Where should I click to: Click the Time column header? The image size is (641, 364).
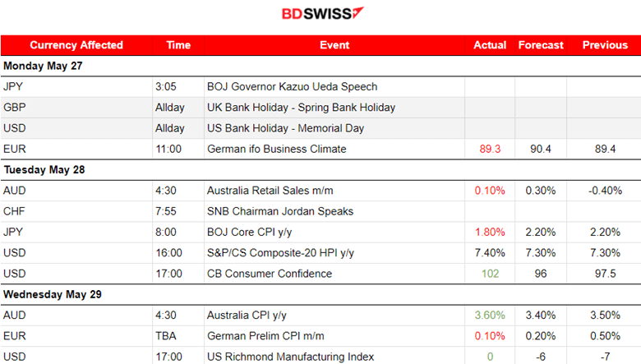pos(178,45)
